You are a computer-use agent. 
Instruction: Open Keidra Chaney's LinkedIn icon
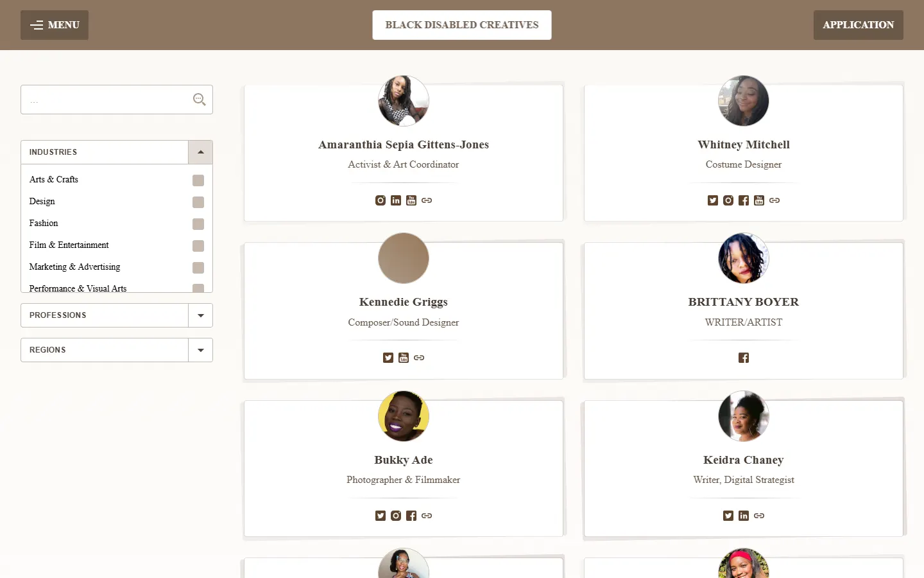pos(744,516)
